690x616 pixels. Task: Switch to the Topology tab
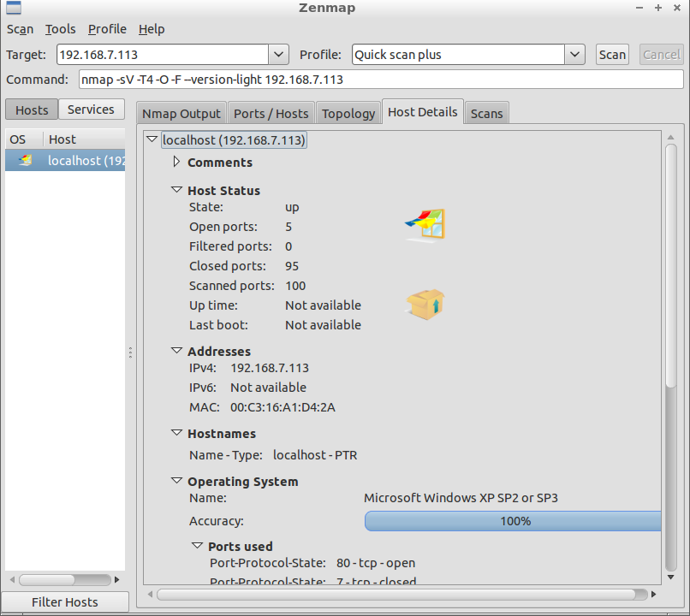[x=348, y=114]
